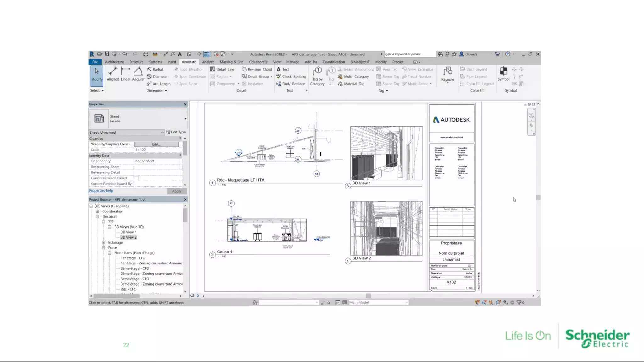Open the Help question mark icon
Screen dimensions: 644x362
508,54
